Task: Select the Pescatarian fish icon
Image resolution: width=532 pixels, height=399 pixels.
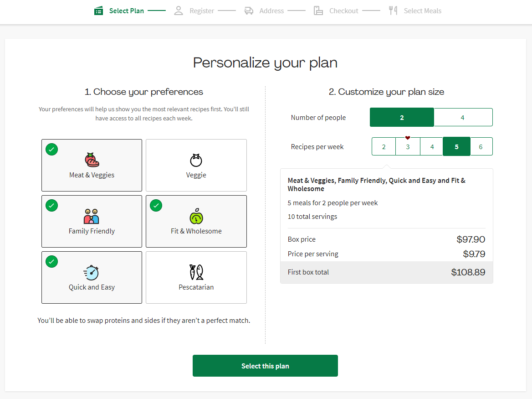Action: click(196, 272)
